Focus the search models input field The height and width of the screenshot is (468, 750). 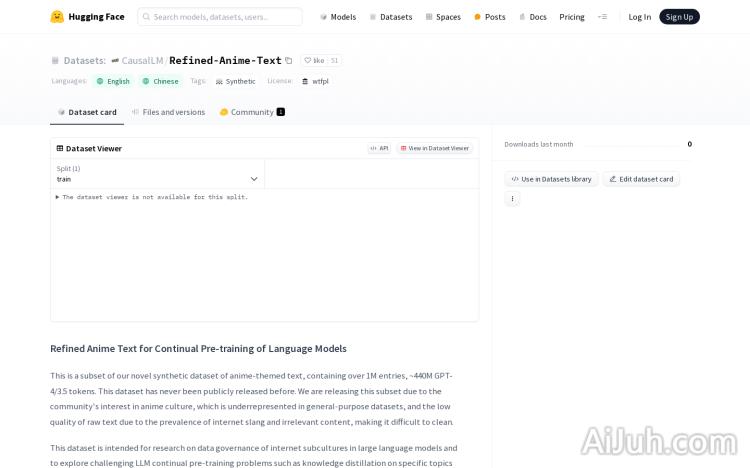pyautogui.click(x=224, y=17)
